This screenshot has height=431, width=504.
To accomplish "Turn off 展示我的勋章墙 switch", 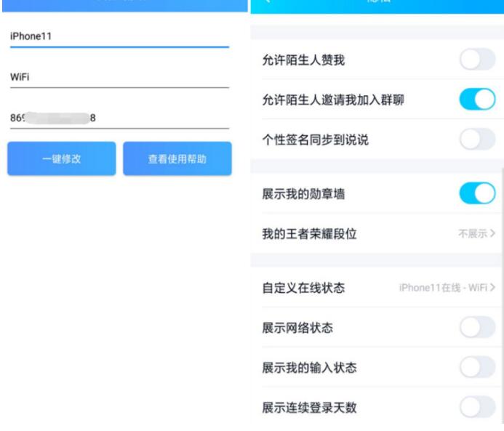I will click(477, 193).
